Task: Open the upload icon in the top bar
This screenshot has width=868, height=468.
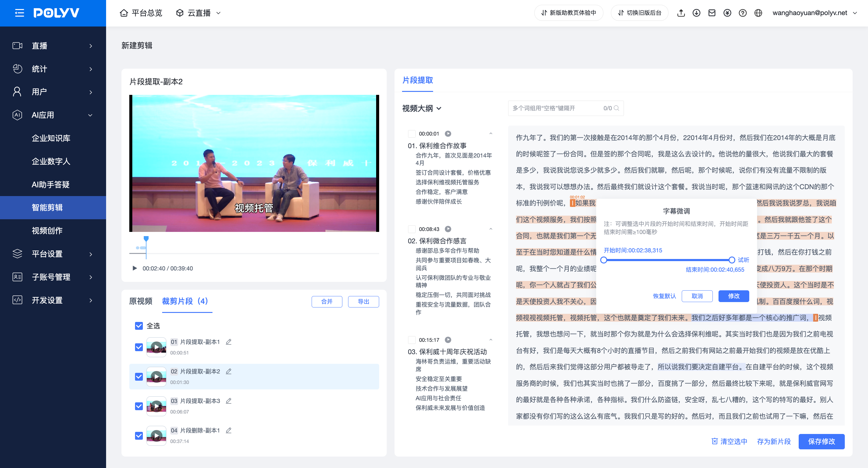Action: (x=681, y=13)
